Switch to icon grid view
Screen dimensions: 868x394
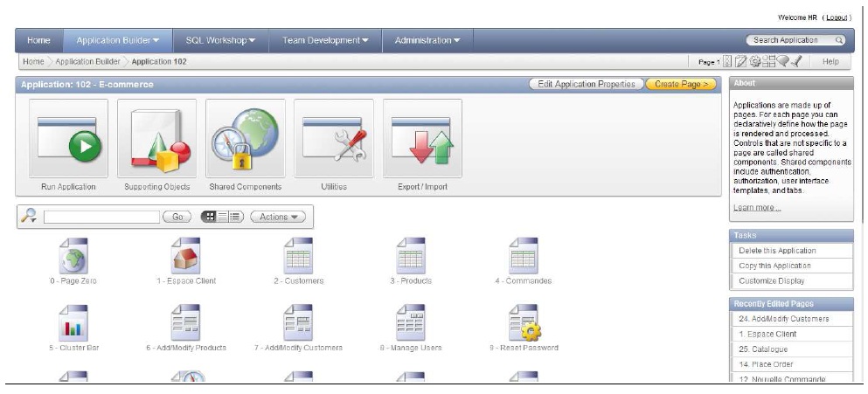[x=208, y=217]
